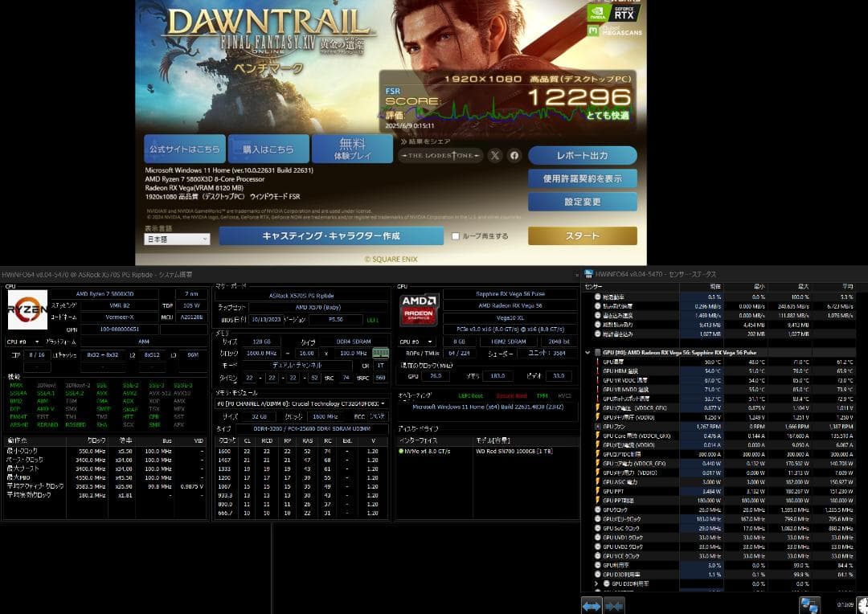868x614 pixels.
Task: Click the expand-columns double arrow icon
Action: (x=592, y=606)
